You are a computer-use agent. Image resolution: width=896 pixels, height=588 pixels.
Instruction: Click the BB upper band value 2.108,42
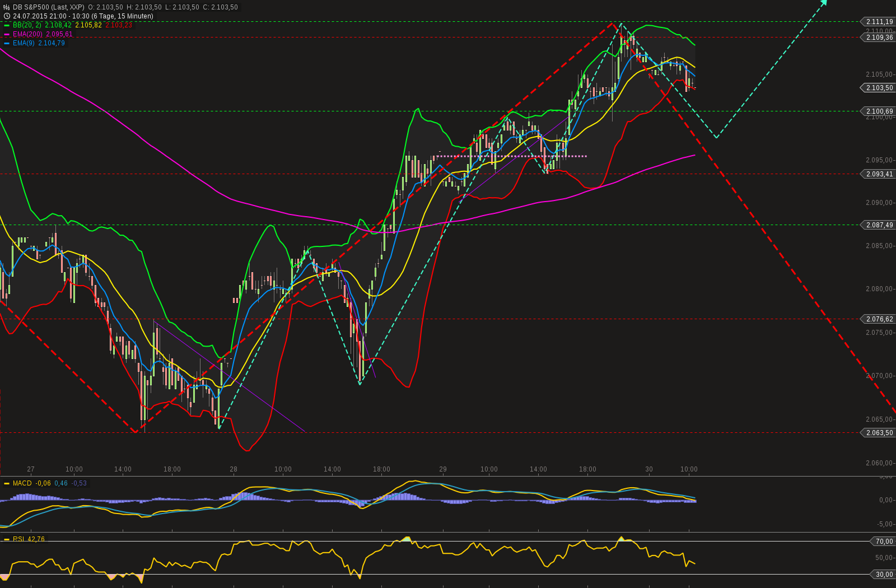[x=58, y=25]
